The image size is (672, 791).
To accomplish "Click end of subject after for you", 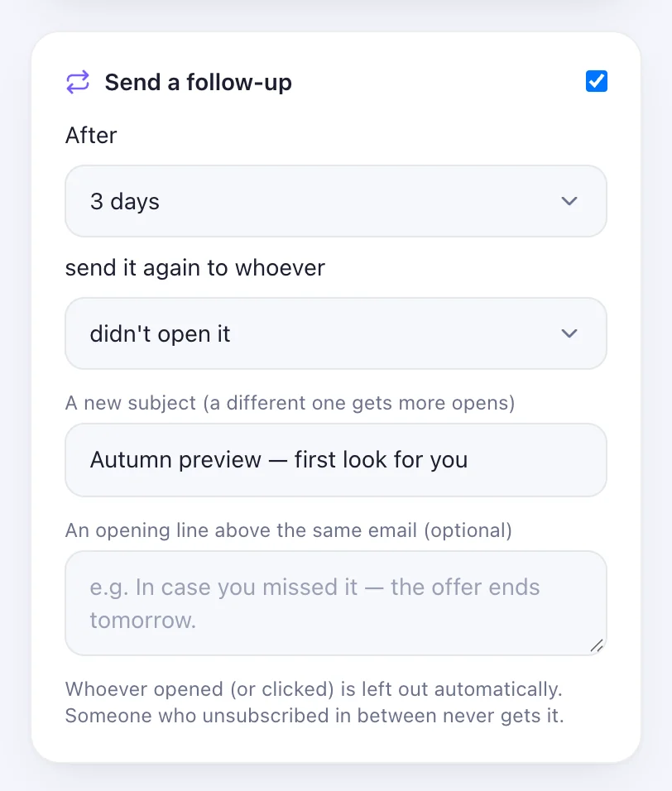I will (469, 460).
